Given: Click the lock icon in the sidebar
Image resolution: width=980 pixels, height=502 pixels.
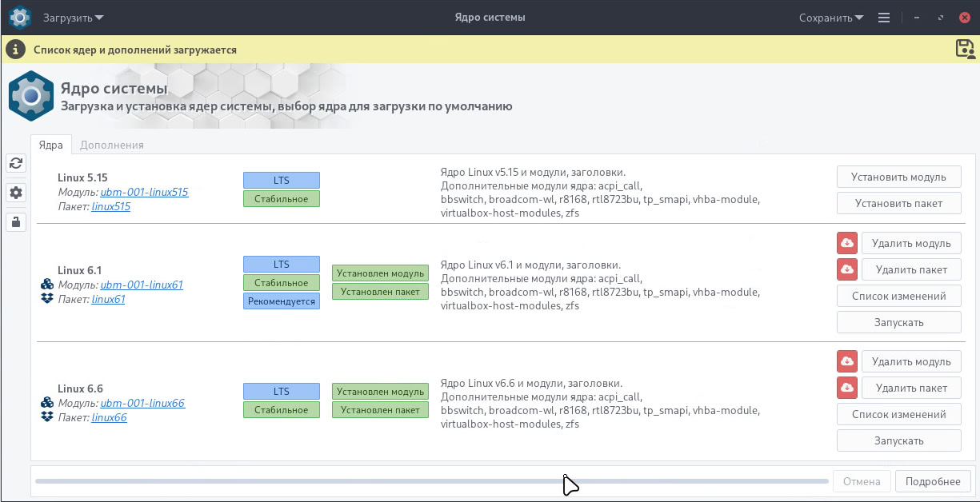Looking at the screenshot, I should pos(16,221).
